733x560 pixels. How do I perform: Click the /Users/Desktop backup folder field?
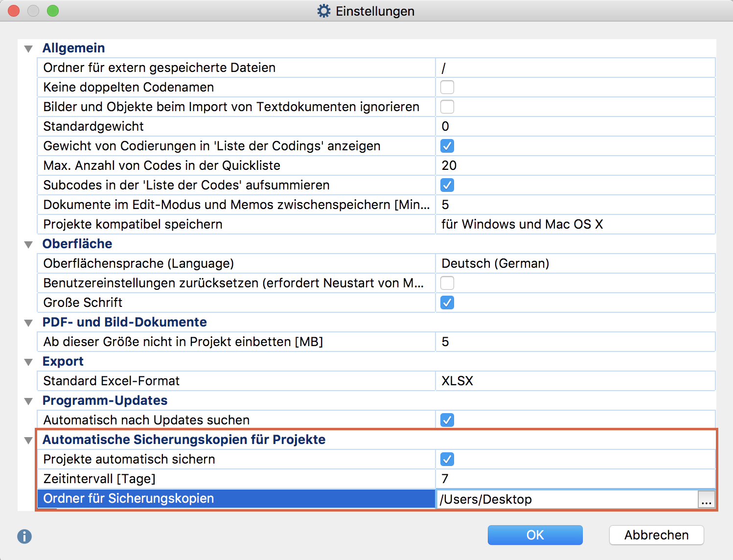click(567, 499)
